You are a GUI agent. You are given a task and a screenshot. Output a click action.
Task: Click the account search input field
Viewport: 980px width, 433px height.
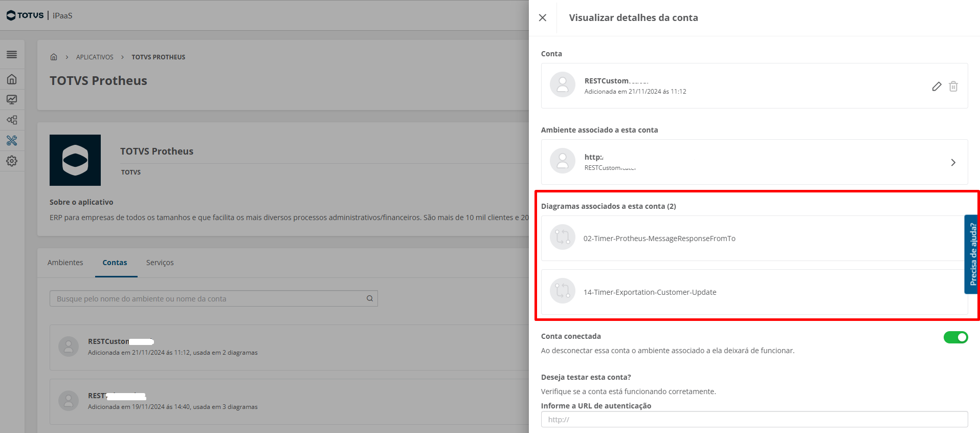point(214,298)
